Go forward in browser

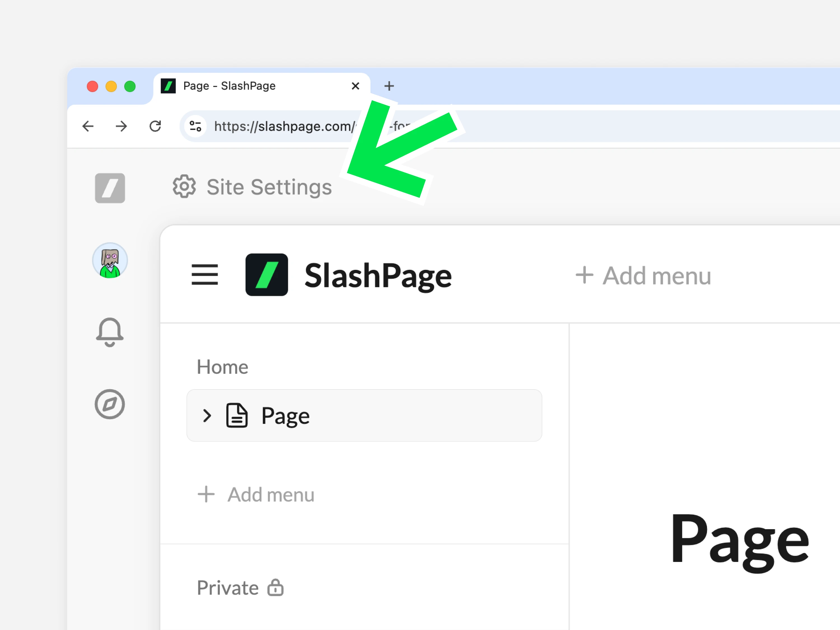coord(122,126)
